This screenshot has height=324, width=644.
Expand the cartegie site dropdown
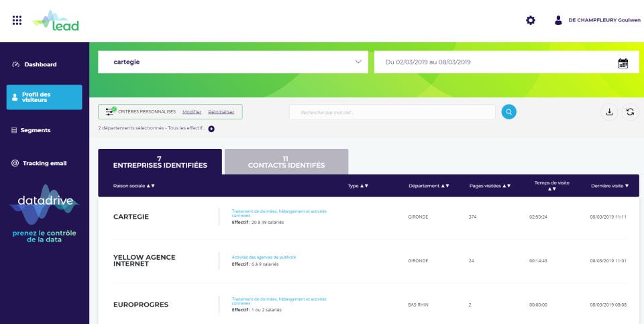[x=233, y=62]
